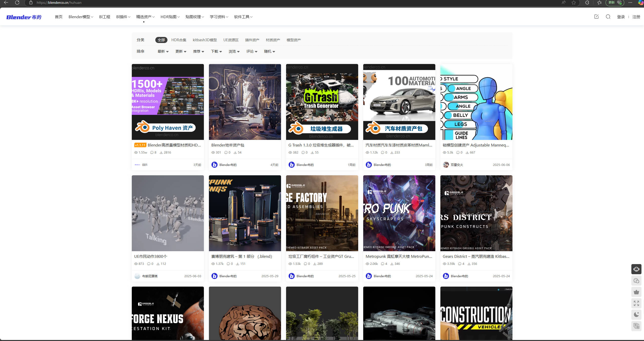Sort by 评论 dropdown

tap(252, 51)
